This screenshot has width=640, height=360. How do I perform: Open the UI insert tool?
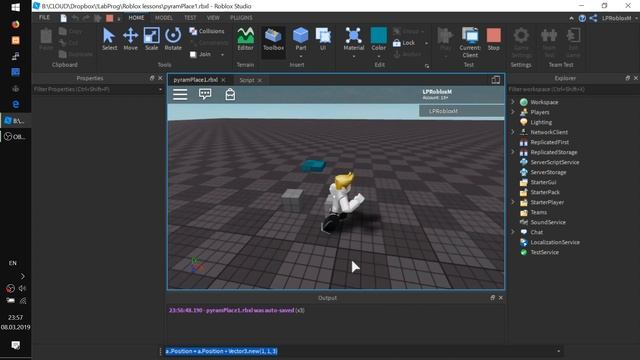[323, 40]
